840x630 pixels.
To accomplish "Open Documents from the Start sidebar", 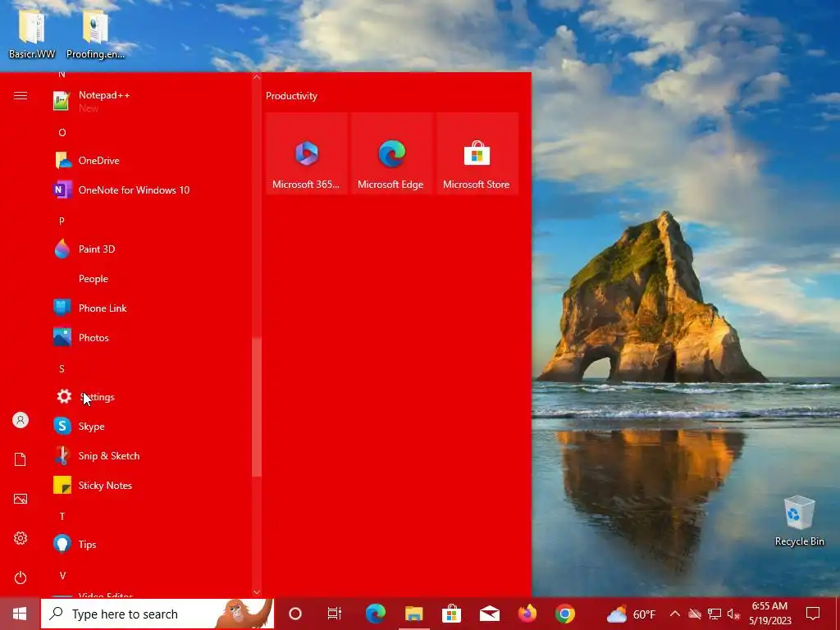I will [x=21, y=459].
